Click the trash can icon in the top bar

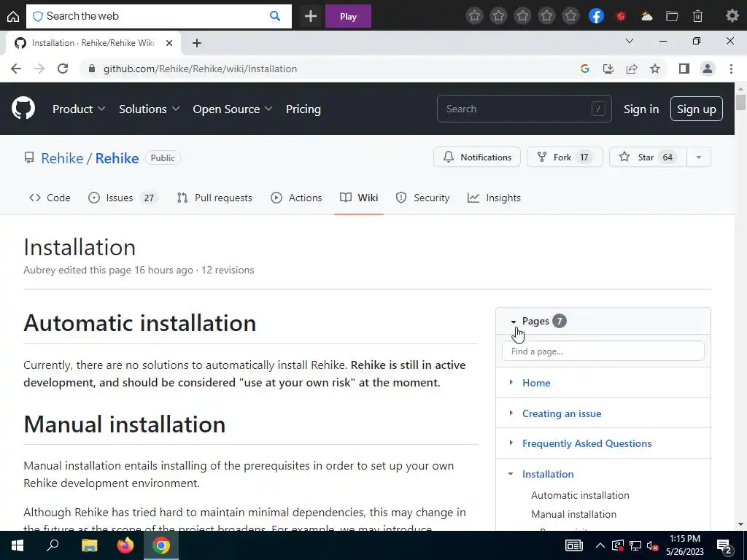pos(697,16)
